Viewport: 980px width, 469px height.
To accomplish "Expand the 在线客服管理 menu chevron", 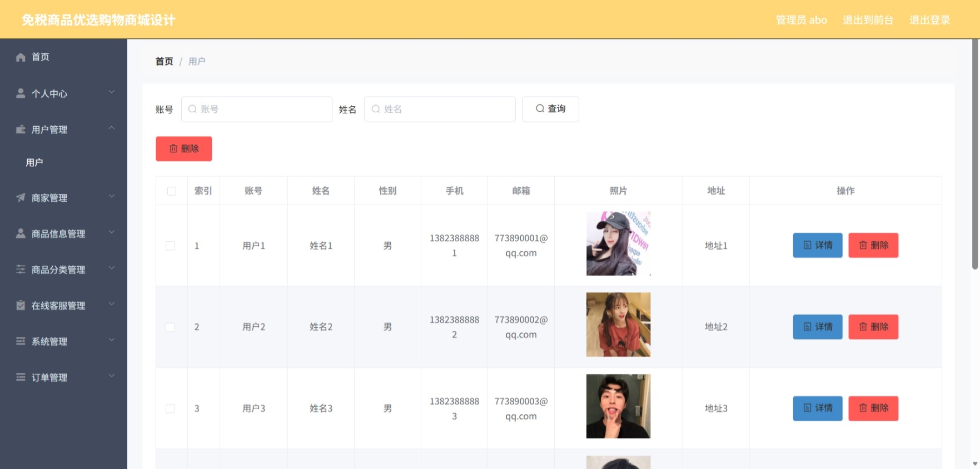I will (112, 304).
